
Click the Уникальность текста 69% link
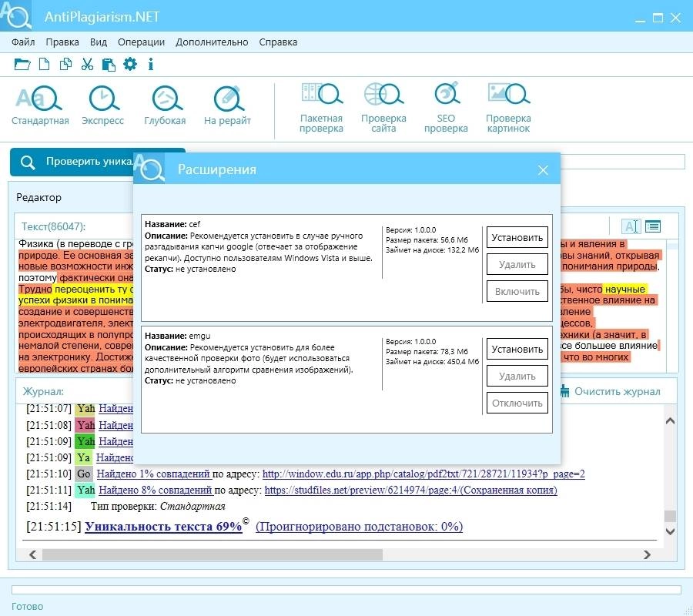point(163,527)
